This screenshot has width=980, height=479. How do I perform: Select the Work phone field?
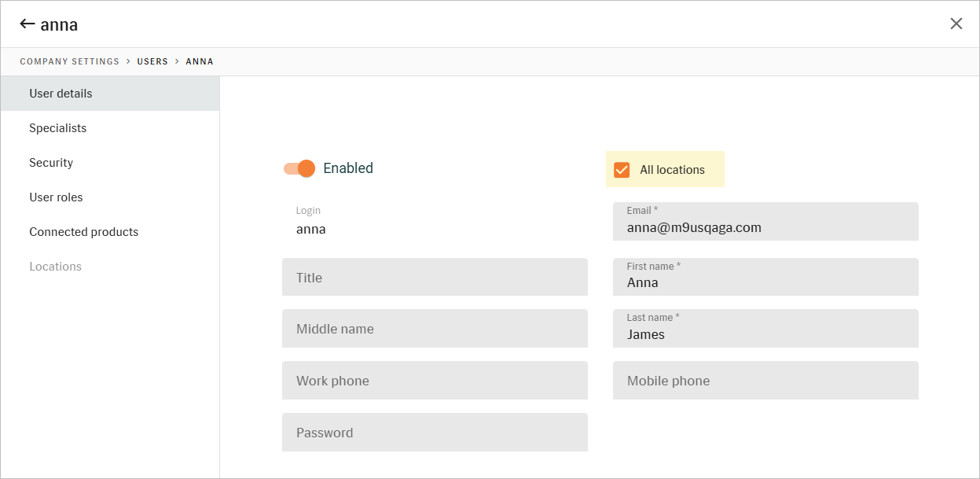(x=435, y=380)
